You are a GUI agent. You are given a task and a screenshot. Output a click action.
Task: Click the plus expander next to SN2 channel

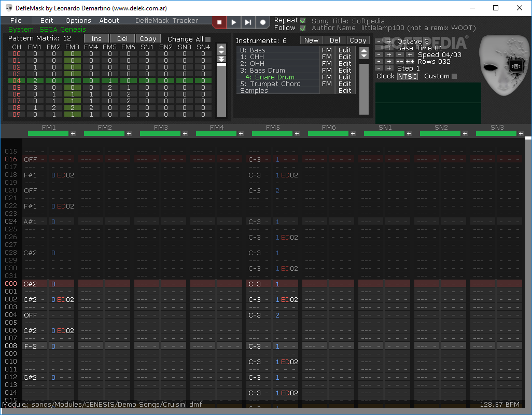[465, 134]
